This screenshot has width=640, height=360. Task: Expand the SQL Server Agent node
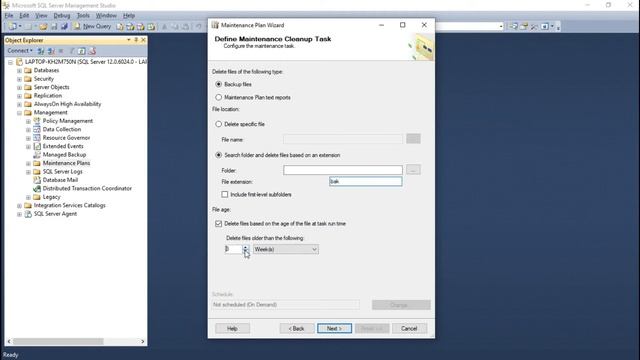point(19,214)
